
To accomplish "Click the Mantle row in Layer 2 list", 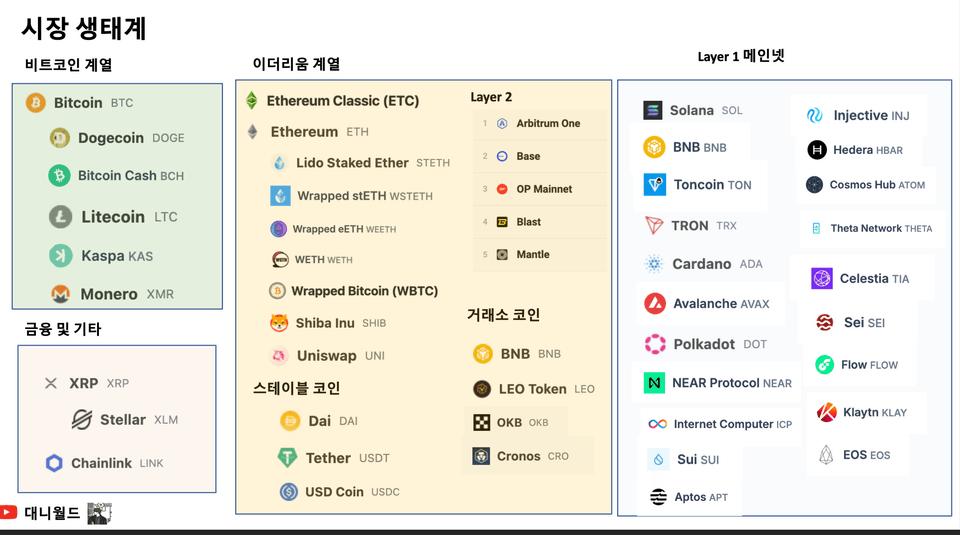I will (x=540, y=255).
